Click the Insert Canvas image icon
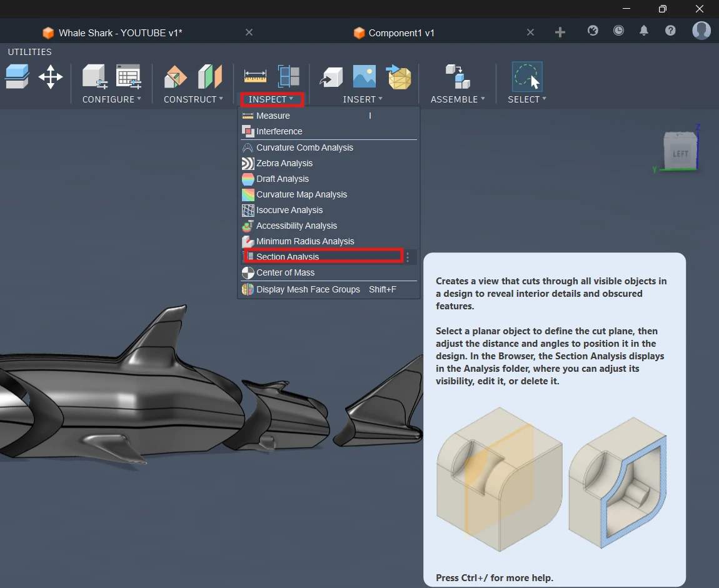The height and width of the screenshot is (588, 719). [x=365, y=76]
